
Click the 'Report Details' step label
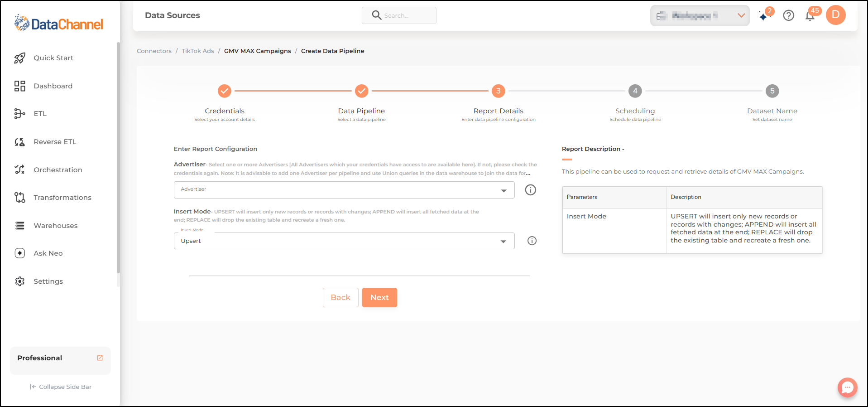click(x=499, y=111)
